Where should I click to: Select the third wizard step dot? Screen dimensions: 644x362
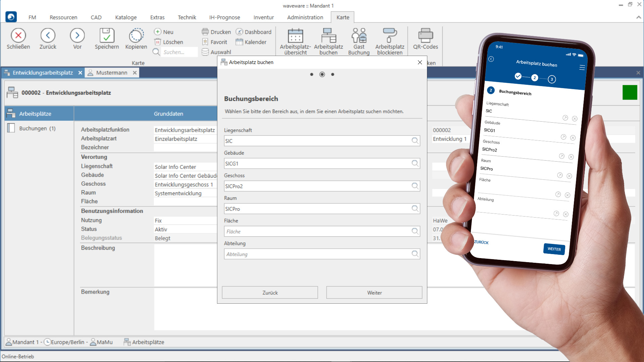click(332, 74)
